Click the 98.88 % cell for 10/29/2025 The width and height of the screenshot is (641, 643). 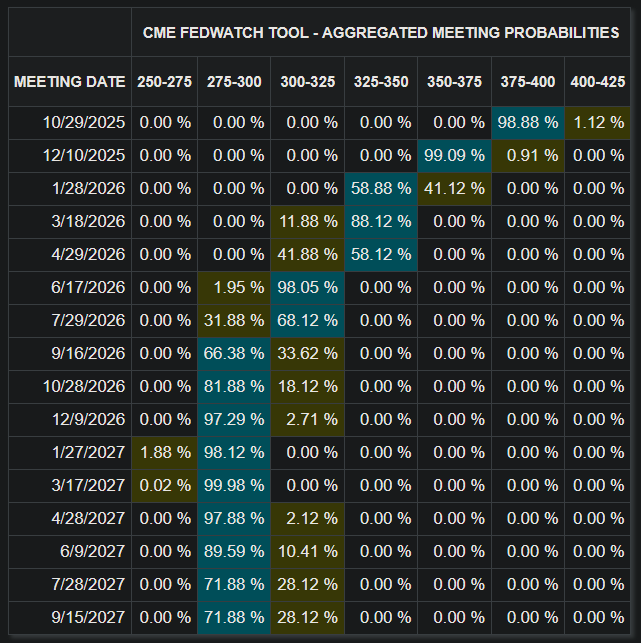pyautogui.click(x=528, y=123)
